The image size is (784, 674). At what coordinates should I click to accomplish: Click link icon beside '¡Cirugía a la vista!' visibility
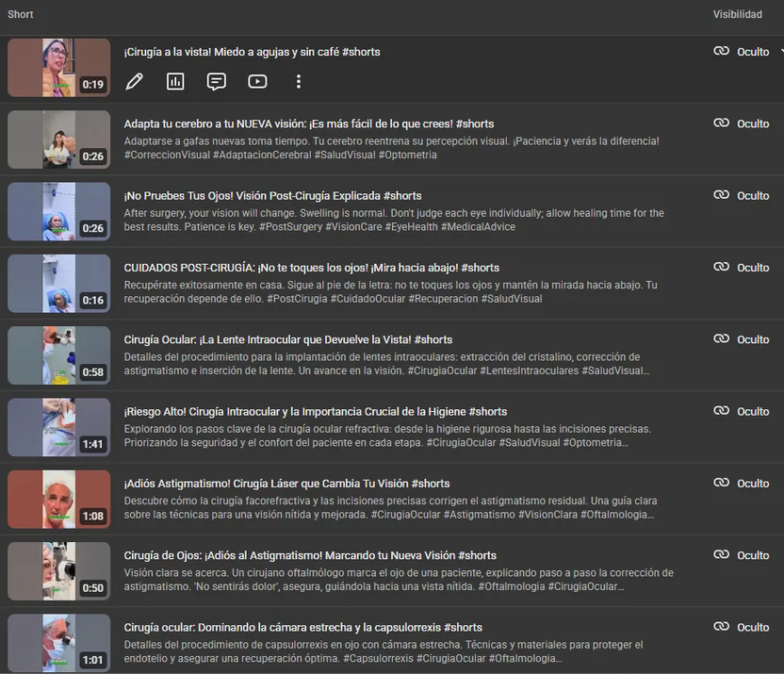(x=721, y=51)
